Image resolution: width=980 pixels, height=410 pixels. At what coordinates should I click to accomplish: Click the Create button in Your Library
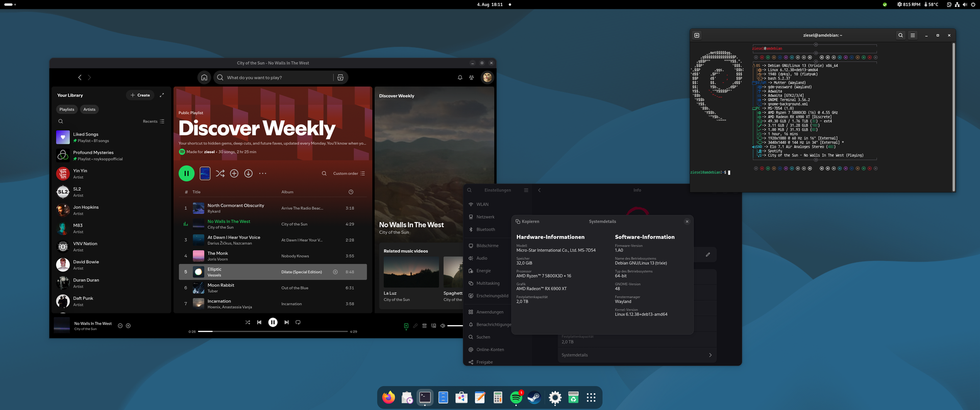tap(140, 95)
